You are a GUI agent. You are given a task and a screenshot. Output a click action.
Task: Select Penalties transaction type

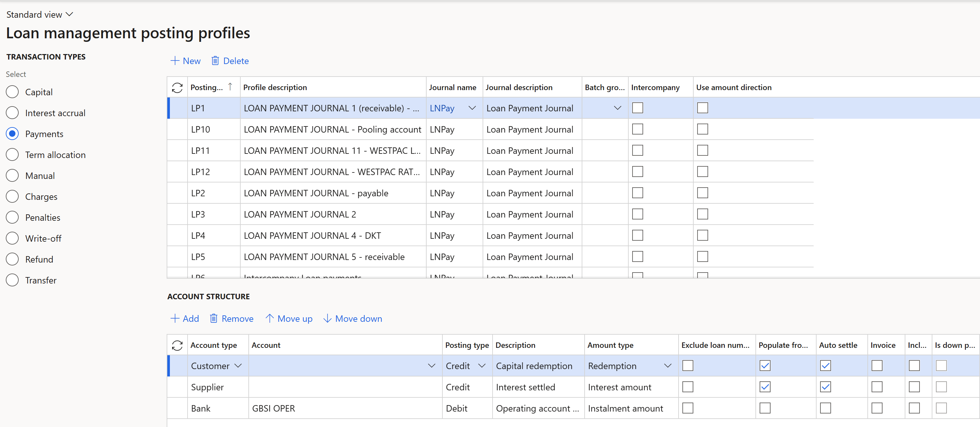[12, 217]
